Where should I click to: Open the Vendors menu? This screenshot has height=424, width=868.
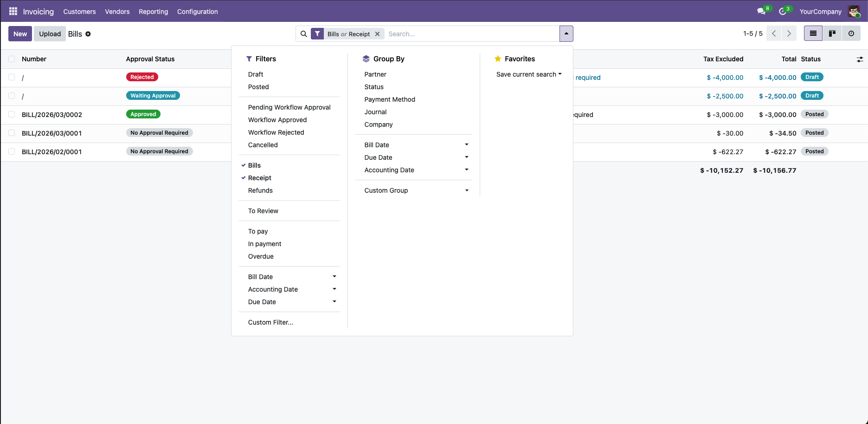pos(117,12)
